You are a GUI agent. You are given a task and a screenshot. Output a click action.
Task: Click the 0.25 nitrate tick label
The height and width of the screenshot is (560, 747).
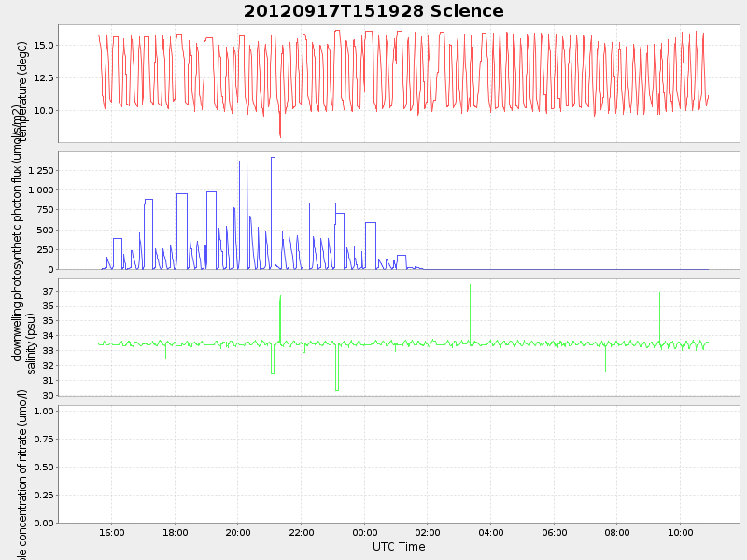[x=44, y=496]
